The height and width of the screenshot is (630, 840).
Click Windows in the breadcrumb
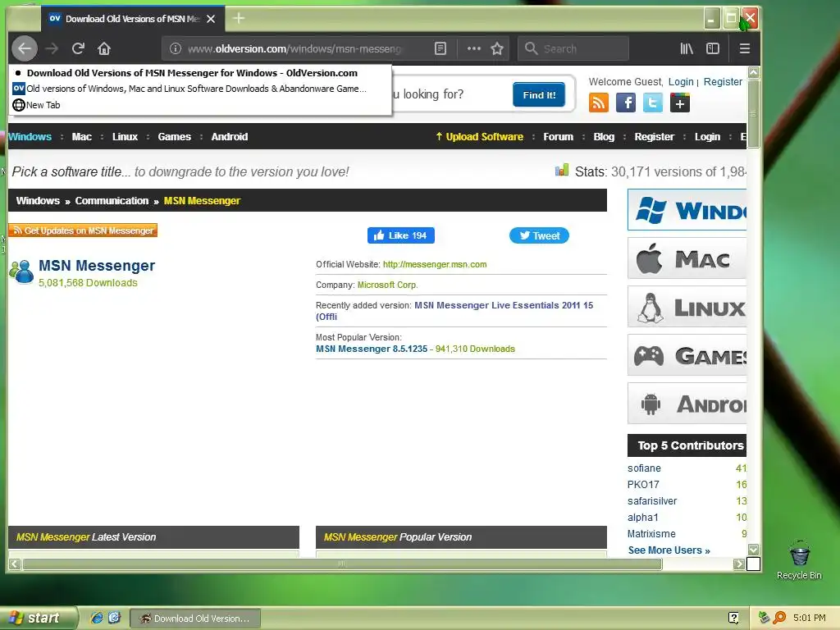coord(38,201)
